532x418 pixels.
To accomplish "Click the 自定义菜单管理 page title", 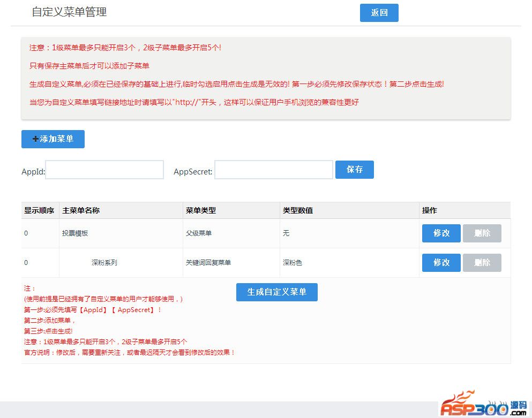I will (70, 12).
